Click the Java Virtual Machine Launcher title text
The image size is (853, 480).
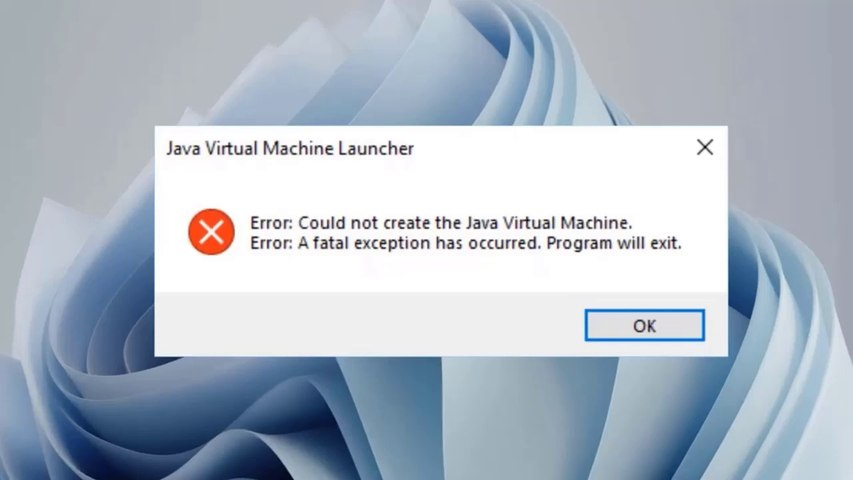point(290,149)
